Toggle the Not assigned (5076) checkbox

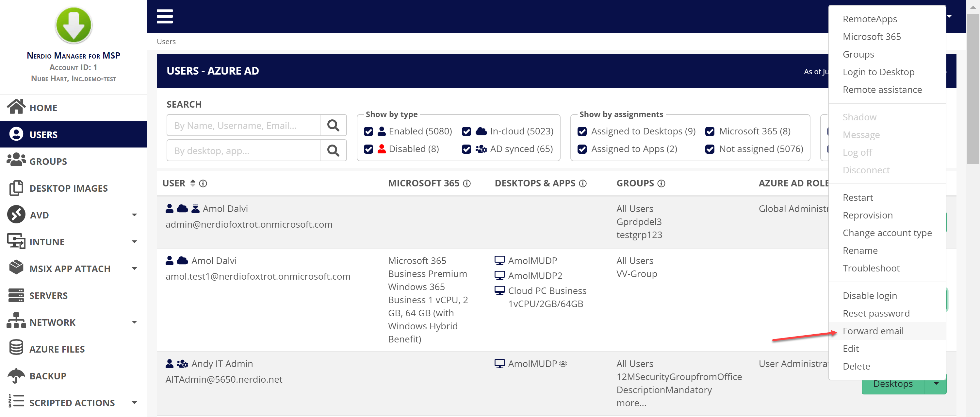coord(710,149)
